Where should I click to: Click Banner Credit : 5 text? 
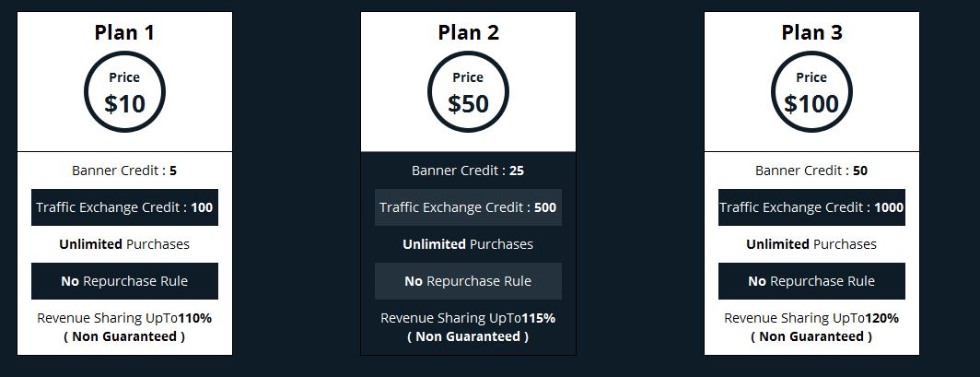(x=124, y=170)
